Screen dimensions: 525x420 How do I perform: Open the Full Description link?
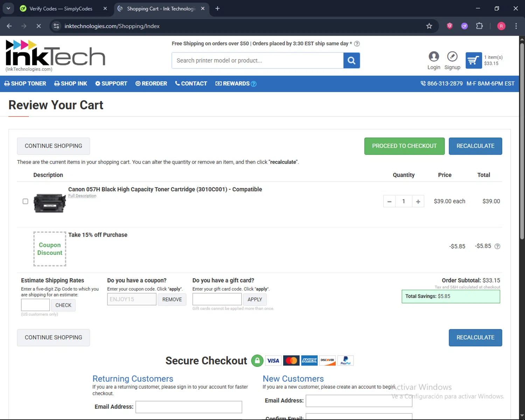click(x=82, y=196)
